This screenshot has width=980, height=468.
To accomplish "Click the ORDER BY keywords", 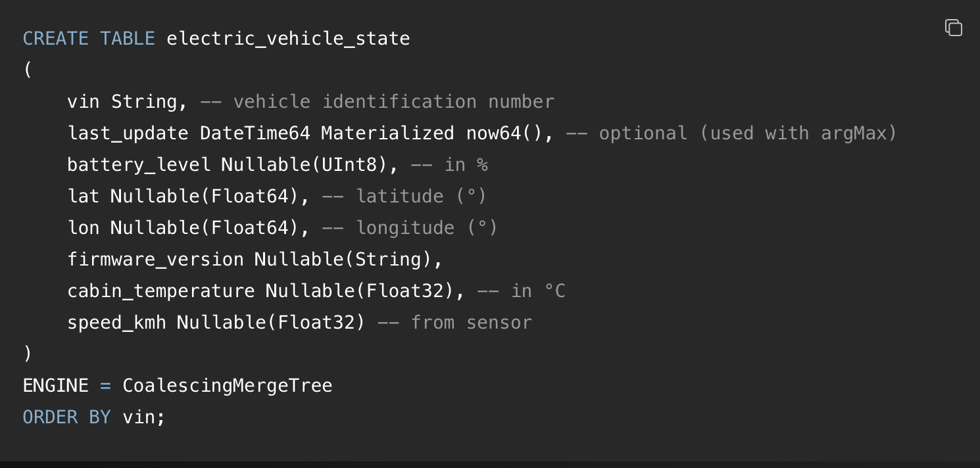I will tap(67, 417).
